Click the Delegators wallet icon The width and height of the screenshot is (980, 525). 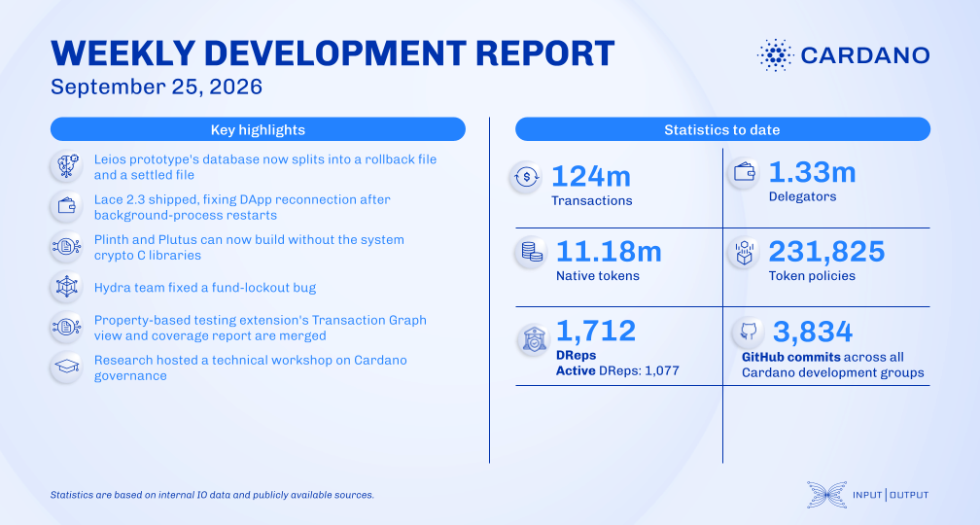point(744,173)
